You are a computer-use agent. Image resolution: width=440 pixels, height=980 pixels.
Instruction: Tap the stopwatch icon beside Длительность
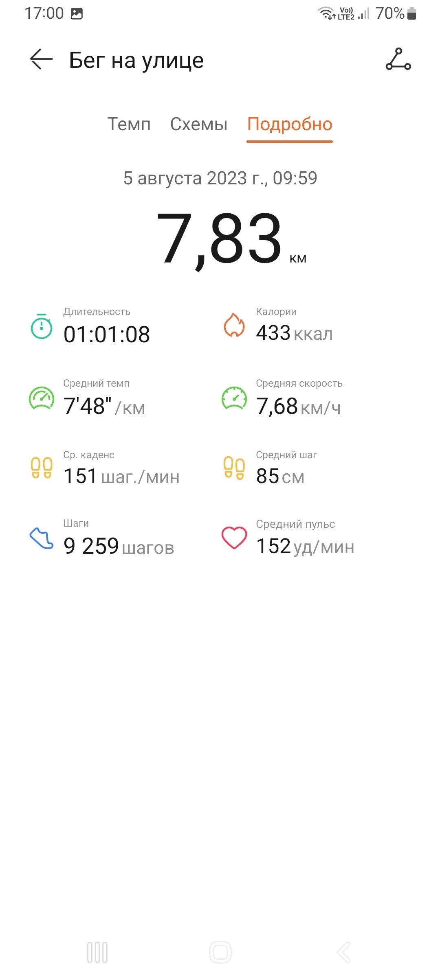(42, 326)
